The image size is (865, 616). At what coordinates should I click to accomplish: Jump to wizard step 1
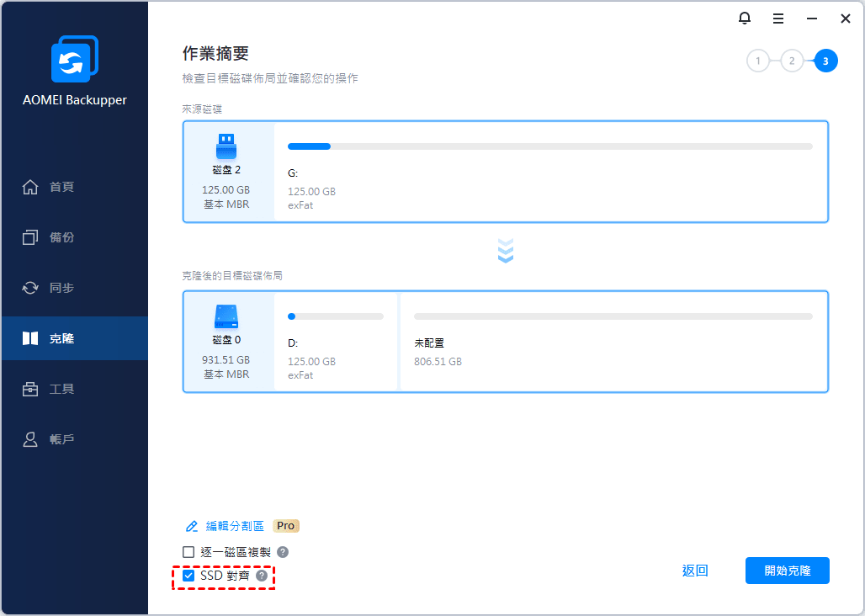(x=758, y=61)
